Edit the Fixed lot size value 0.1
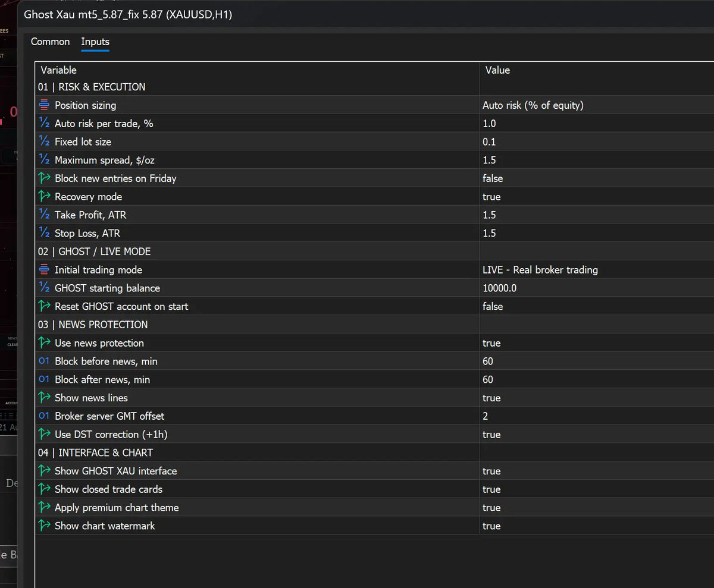The width and height of the screenshot is (714, 588). (x=597, y=142)
